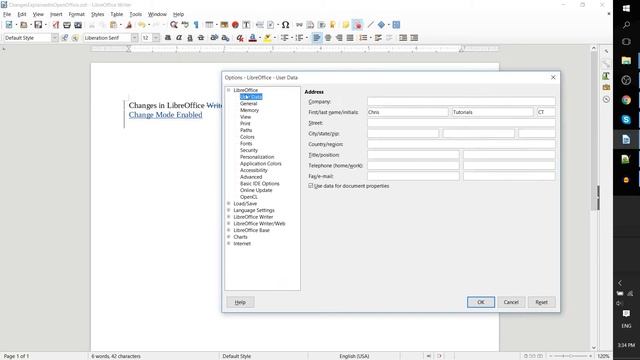This screenshot has height=360, width=640.
Task: Click the Undo arrow icon
Action: [141, 25]
